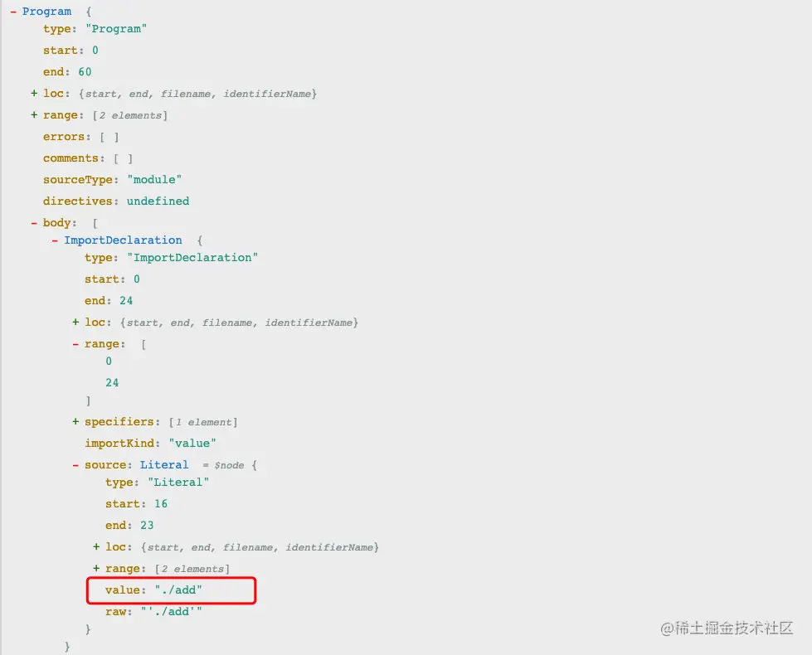The image size is (812, 655).
Task: Collapse the body array
Action: click(x=34, y=223)
